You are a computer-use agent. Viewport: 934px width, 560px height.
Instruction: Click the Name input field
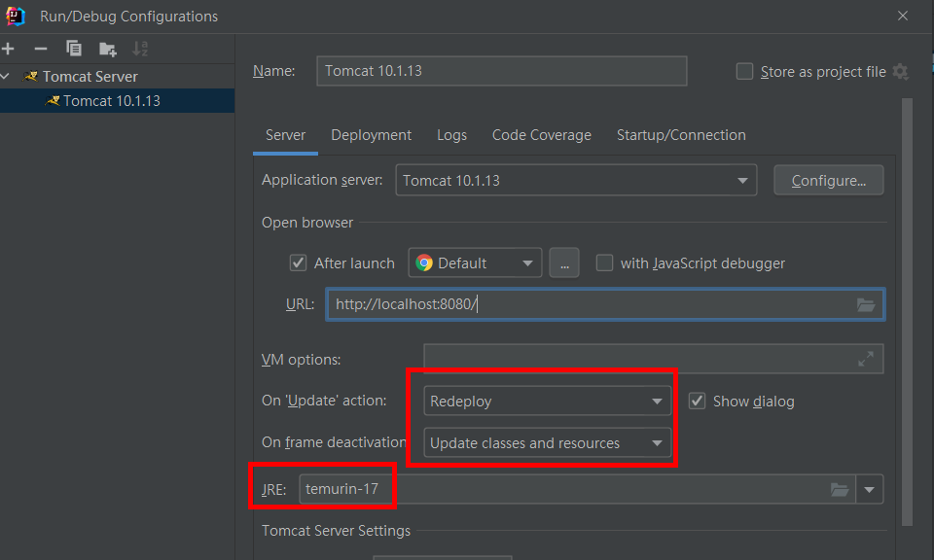coord(502,71)
